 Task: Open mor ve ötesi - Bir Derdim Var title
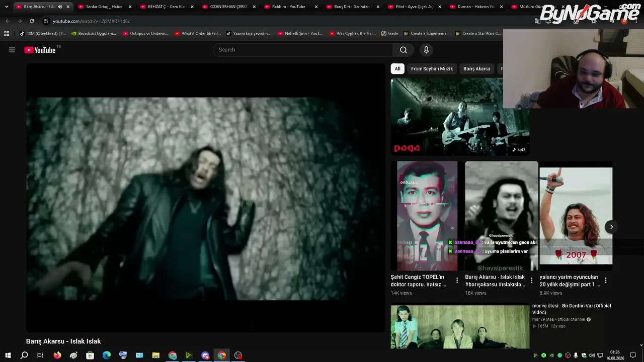(x=572, y=309)
